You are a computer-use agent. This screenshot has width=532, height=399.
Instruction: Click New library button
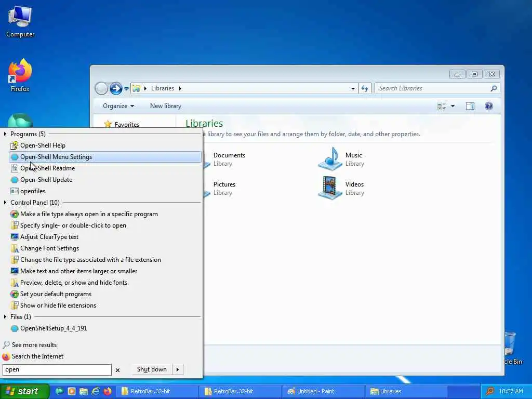[166, 106]
